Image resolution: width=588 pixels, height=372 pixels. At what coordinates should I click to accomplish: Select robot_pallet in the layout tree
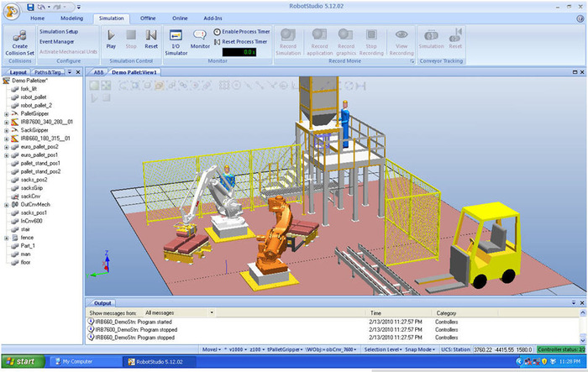[x=34, y=97]
